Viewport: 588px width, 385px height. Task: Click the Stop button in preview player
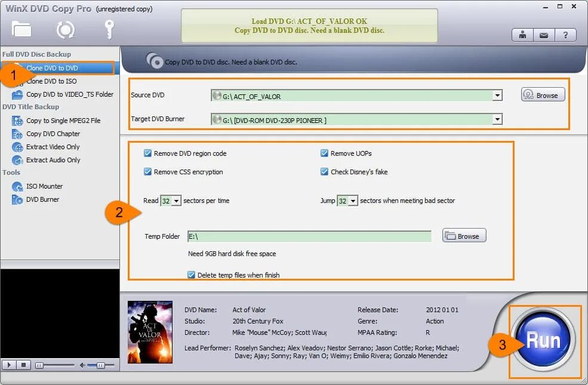24,365
